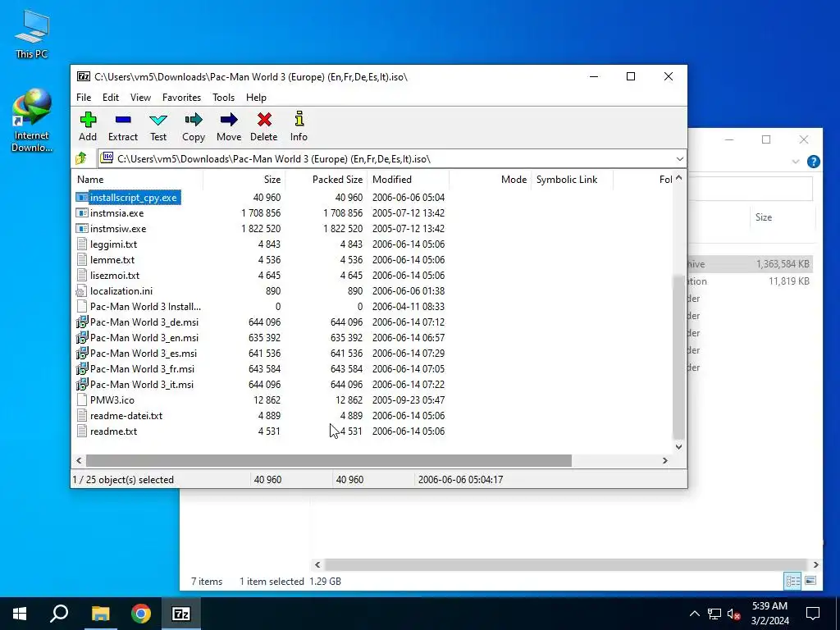Select the Internet Download Manager desktop icon
Viewport: 840px width, 630px height.
tap(32, 121)
